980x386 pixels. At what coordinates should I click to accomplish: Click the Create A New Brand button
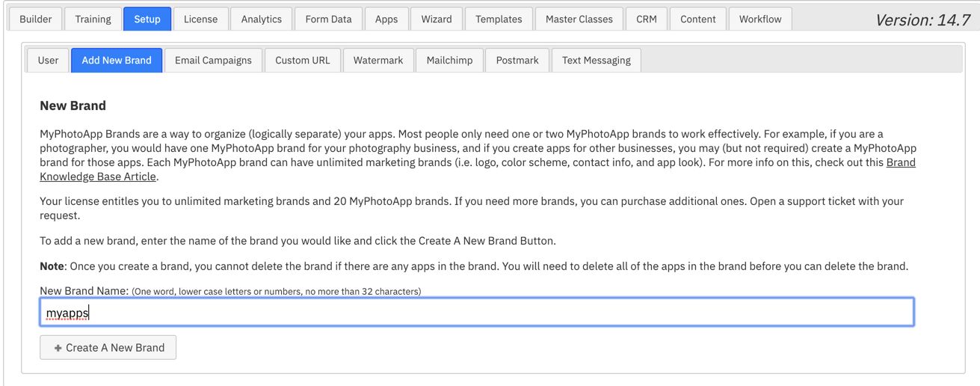tap(108, 348)
